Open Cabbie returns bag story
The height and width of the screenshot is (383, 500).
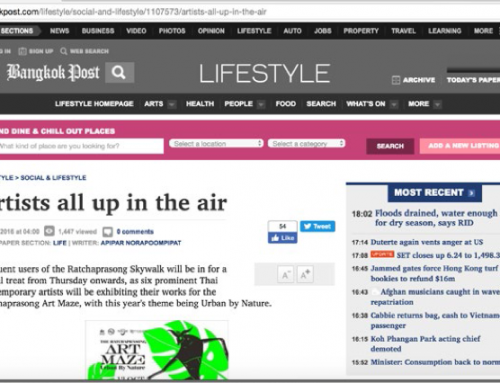pos(435,320)
